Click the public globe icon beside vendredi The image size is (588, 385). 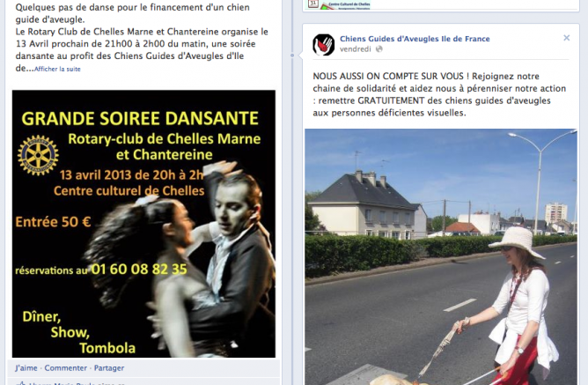pyautogui.click(x=379, y=49)
